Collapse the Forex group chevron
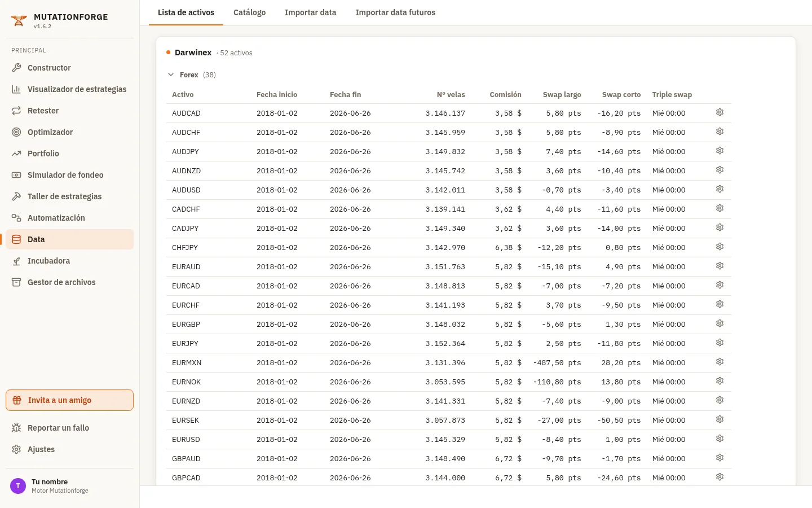 click(171, 75)
